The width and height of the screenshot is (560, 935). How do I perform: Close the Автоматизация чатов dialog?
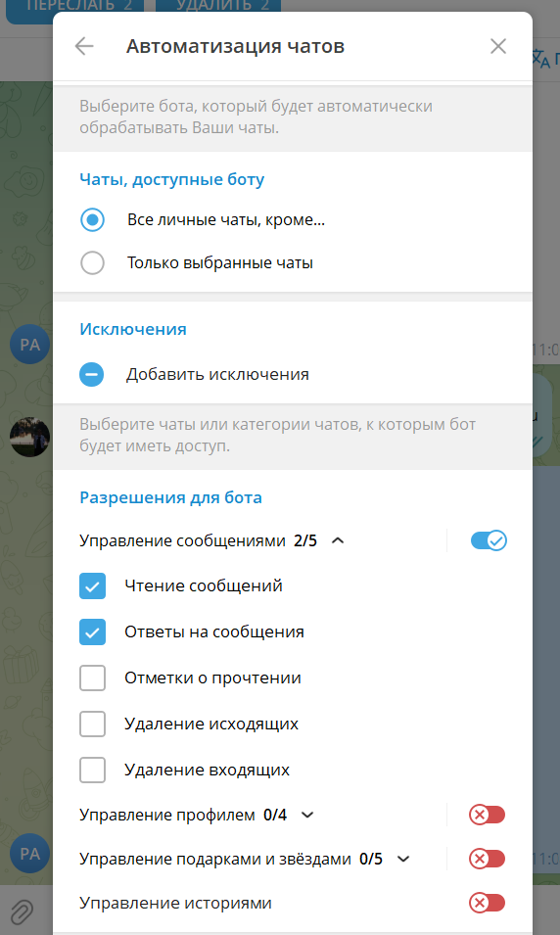(x=498, y=47)
